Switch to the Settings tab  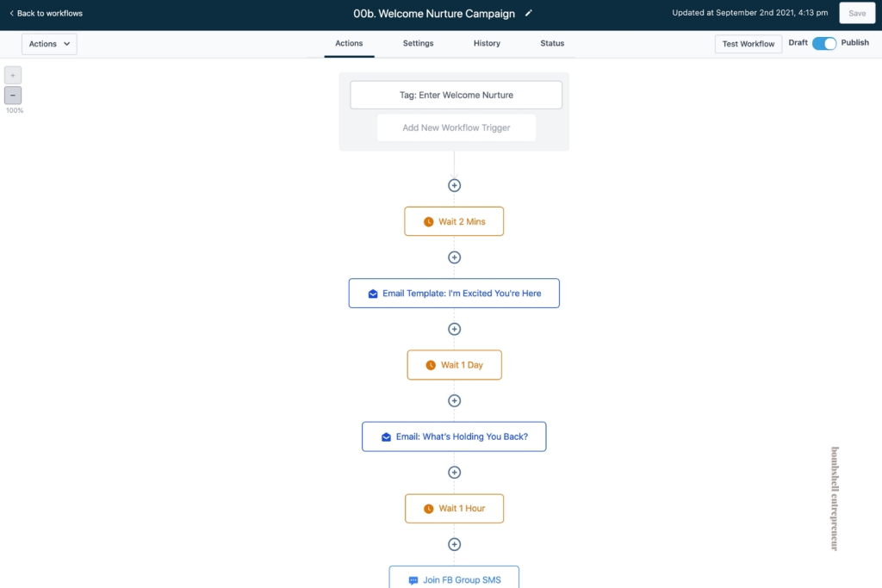click(x=418, y=43)
